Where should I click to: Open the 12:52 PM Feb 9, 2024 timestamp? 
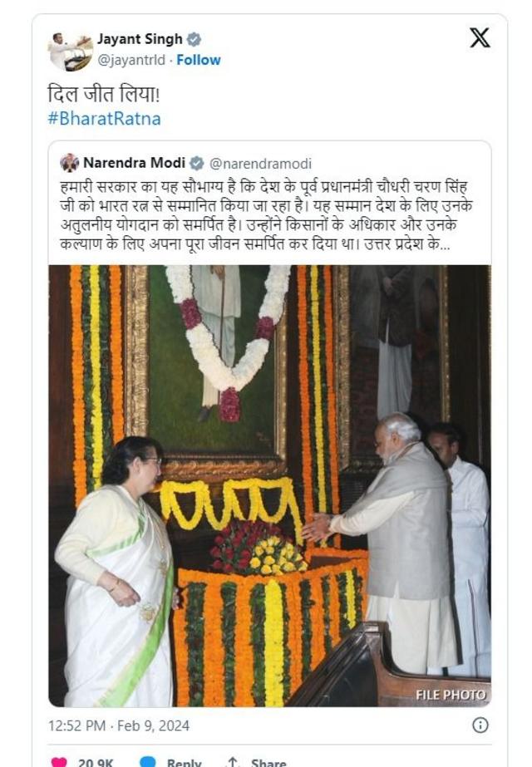[119, 725]
